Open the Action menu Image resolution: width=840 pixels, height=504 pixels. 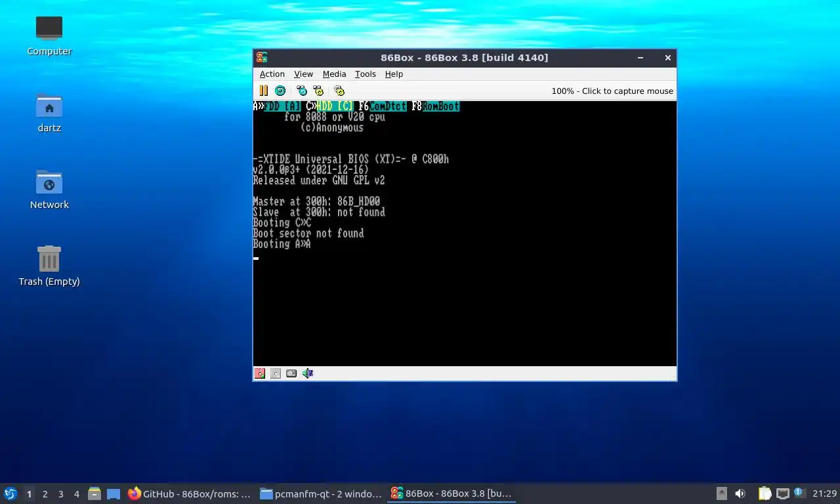pos(272,74)
